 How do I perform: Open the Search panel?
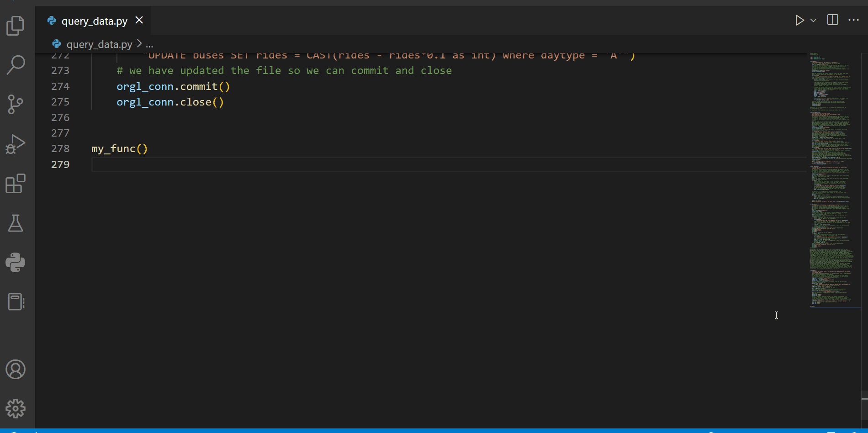[16, 65]
